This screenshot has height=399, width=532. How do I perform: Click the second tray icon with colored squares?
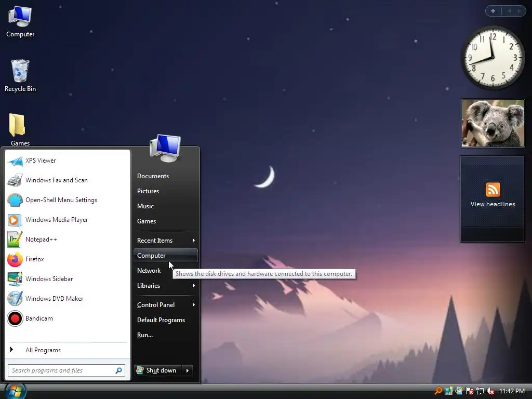[x=448, y=391]
